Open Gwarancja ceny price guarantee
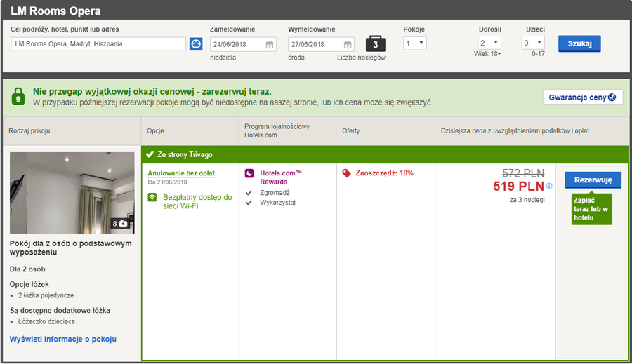Viewport: 632px width, 364px height. pyautogui.click(x=582, y=97)
